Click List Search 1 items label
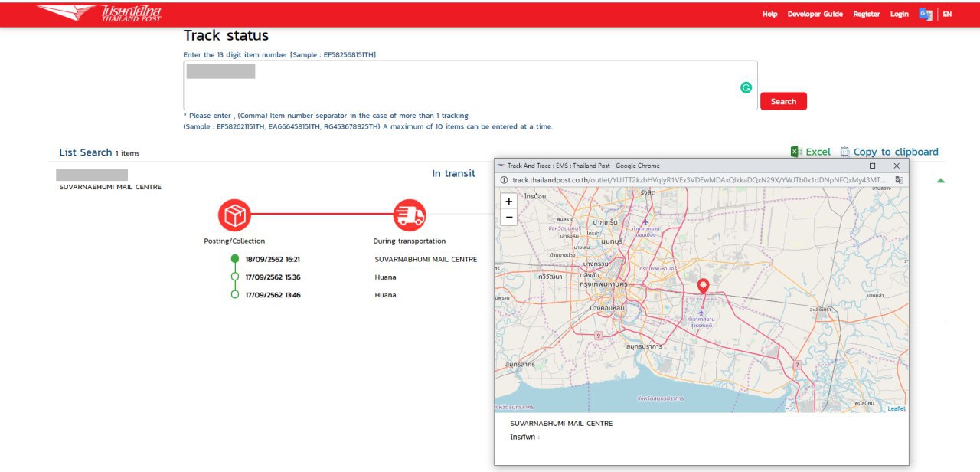This screenshot has height=472, width=980. 100,152
